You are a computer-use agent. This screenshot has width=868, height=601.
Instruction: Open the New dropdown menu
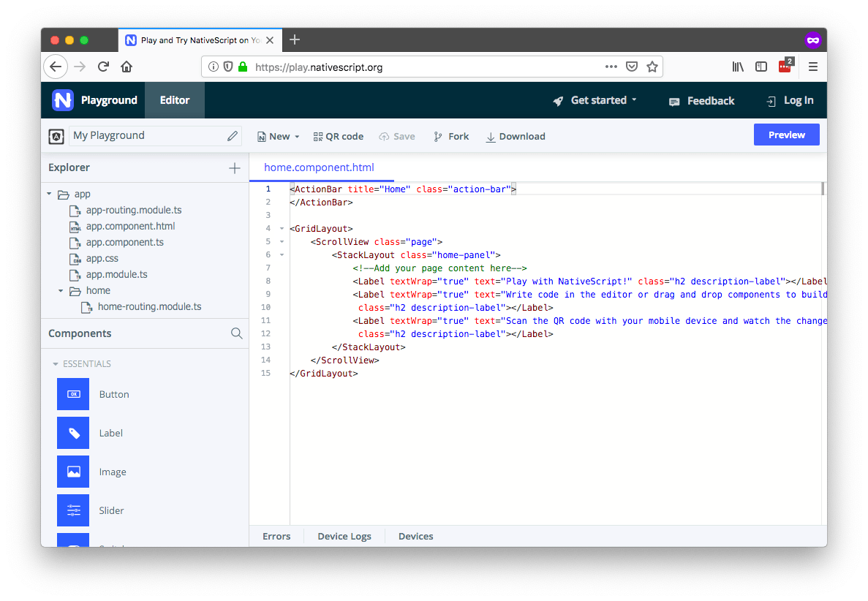(279, 137)
